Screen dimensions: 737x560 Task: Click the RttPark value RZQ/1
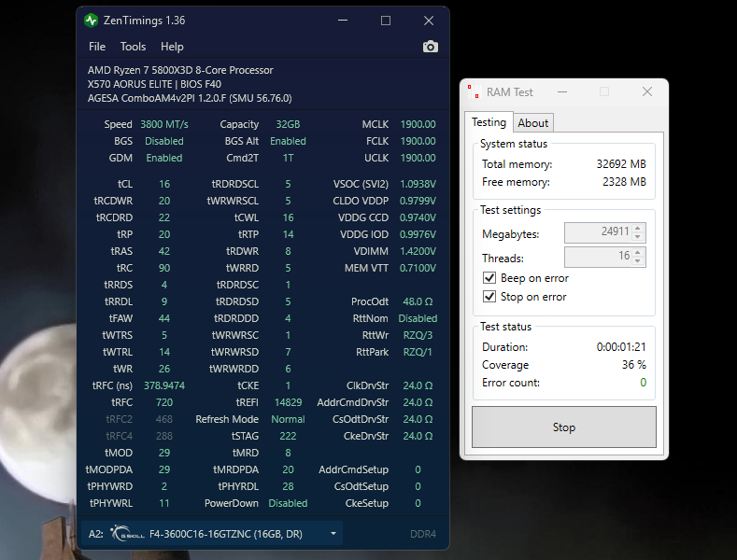pos(418,352)
